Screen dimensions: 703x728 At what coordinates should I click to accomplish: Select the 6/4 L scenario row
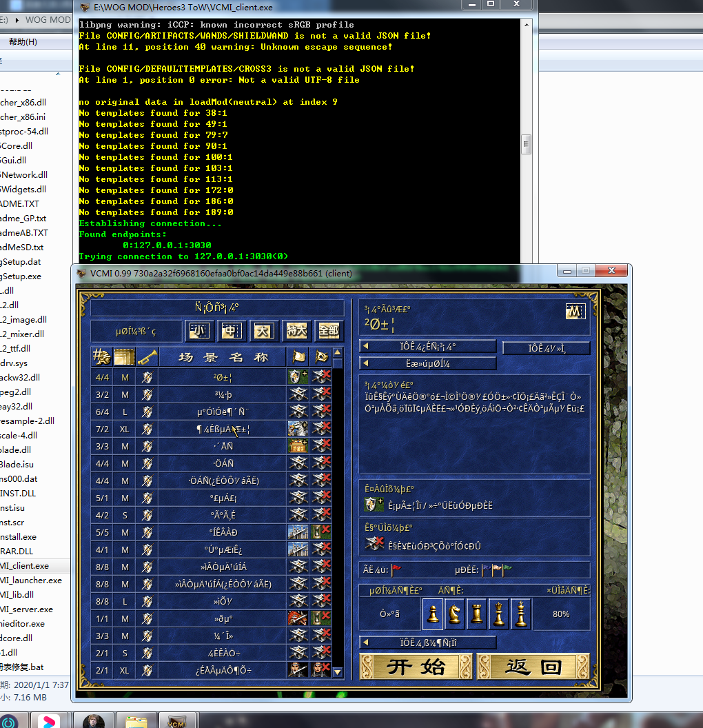(x=211, y=412)
